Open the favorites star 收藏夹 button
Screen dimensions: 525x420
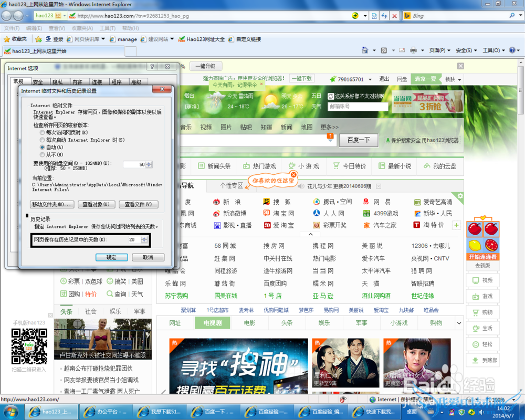15,39
